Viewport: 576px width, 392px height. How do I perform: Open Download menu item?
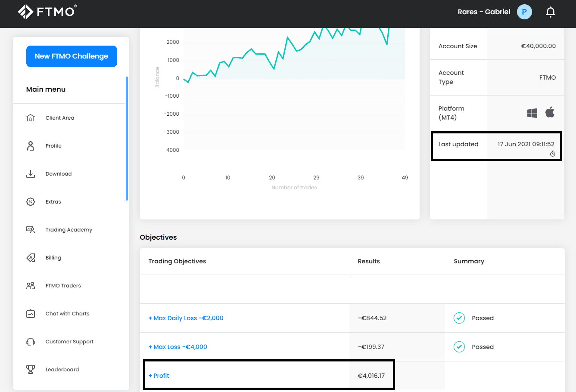(x=59, y=174)
